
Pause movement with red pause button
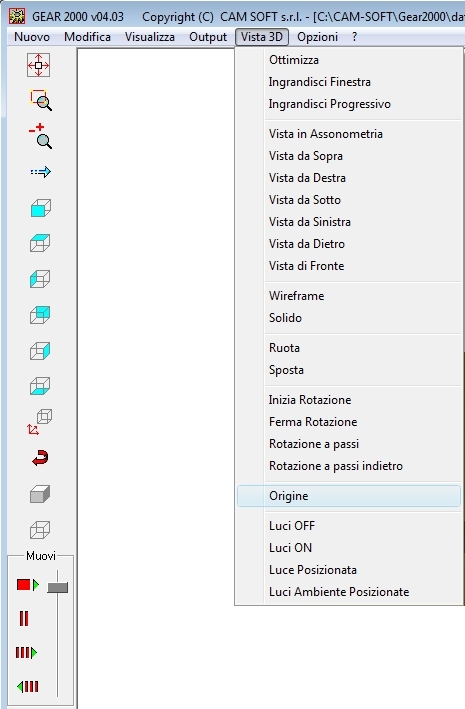point(24,618)
